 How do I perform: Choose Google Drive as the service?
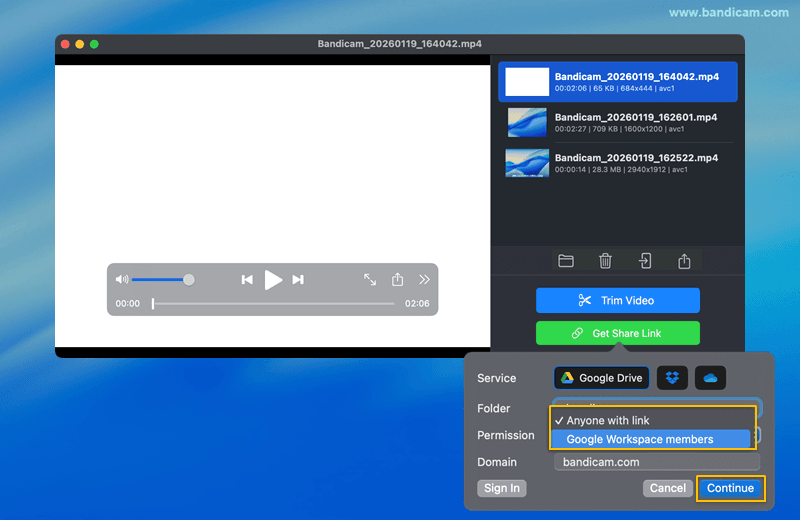(602, 378)
